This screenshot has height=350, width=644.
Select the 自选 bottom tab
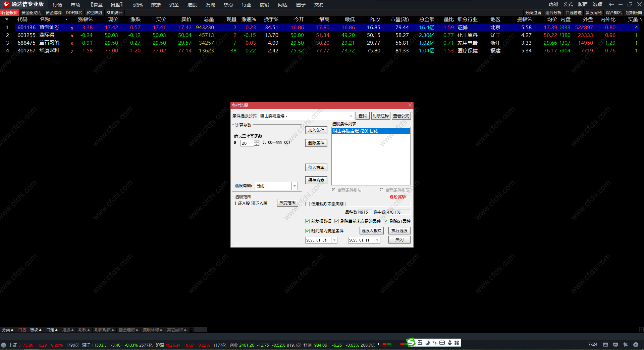(22, 330)
